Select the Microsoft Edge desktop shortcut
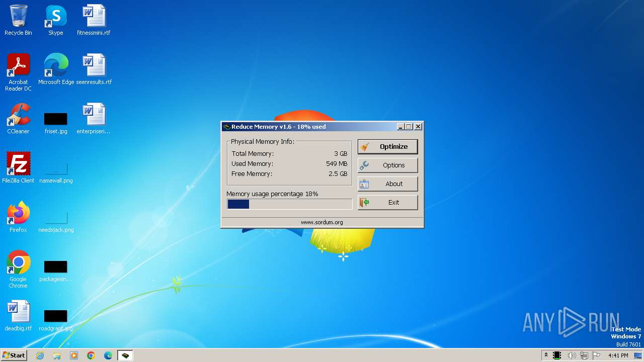 [56, 69]
